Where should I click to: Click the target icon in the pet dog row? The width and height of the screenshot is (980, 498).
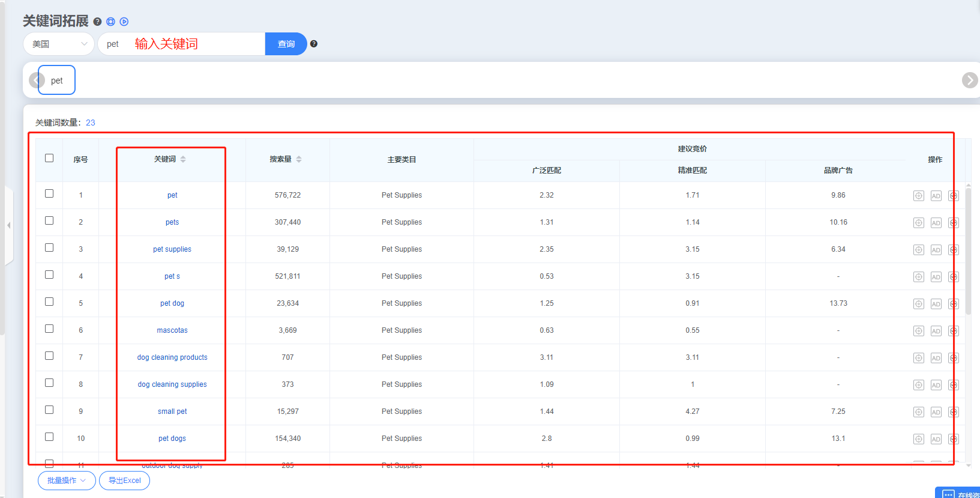click(x=919, y=304)
